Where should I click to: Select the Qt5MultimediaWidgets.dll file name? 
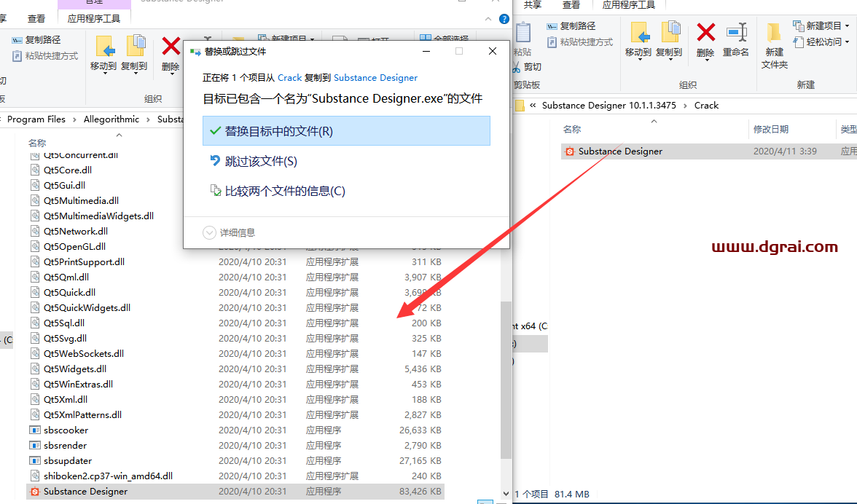[x=99, y=216]
